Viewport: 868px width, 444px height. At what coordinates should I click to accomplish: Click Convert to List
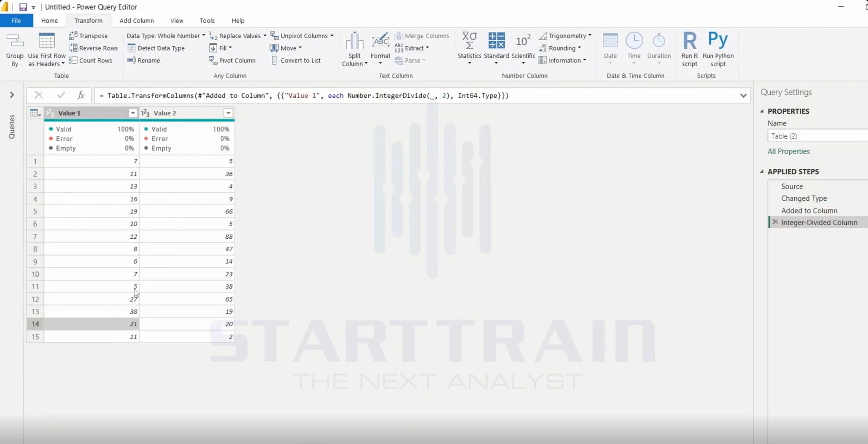click(x=296, y=60)
